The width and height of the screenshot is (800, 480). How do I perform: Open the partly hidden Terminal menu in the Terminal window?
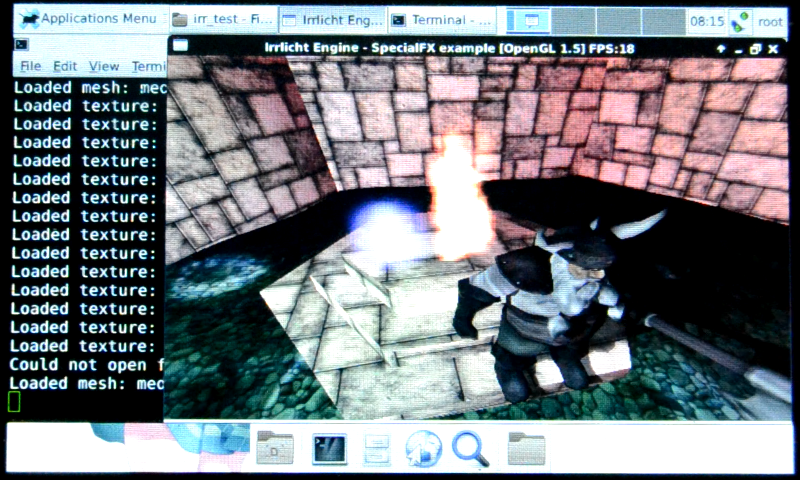coord(148,66)
